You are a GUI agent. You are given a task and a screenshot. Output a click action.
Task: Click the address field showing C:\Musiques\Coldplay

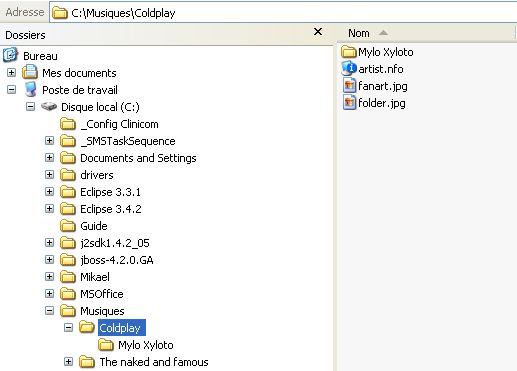point(283,13)
